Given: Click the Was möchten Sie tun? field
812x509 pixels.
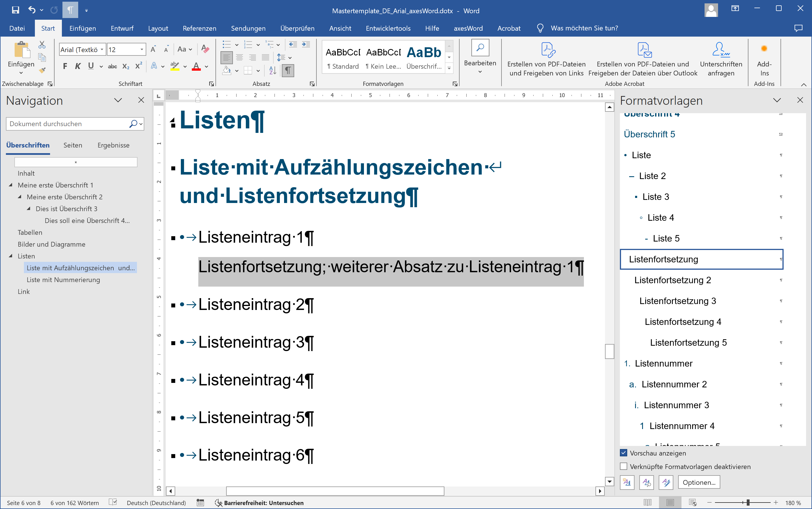Looking at the screenshot, I should pos(584,28).
